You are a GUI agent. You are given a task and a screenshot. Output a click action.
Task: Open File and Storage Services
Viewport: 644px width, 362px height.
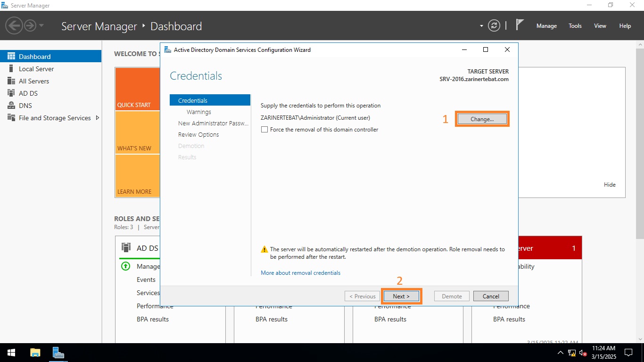coord(50,118)
